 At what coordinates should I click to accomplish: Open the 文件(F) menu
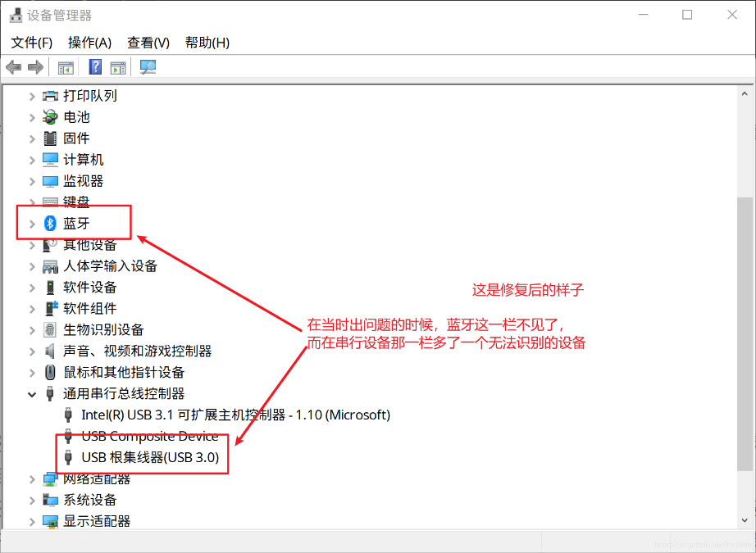coord(32,43)
